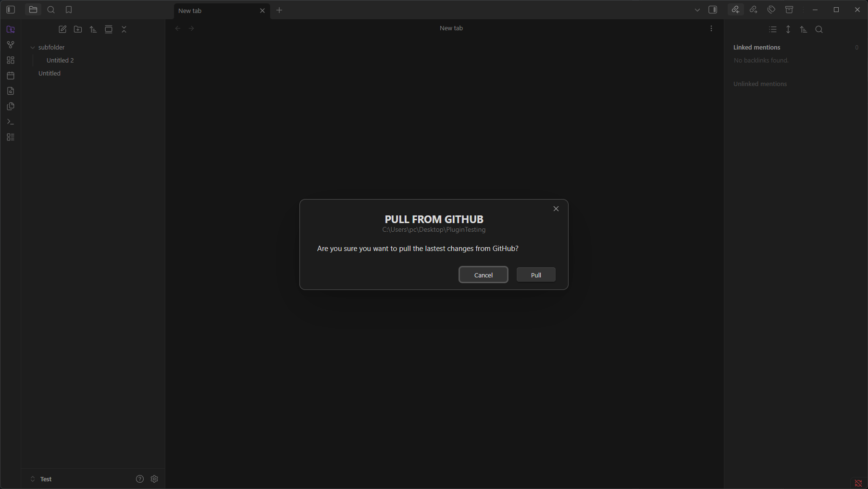868x489 pixels.
Task: Open the three-dot more options menu
Action: 711,28
